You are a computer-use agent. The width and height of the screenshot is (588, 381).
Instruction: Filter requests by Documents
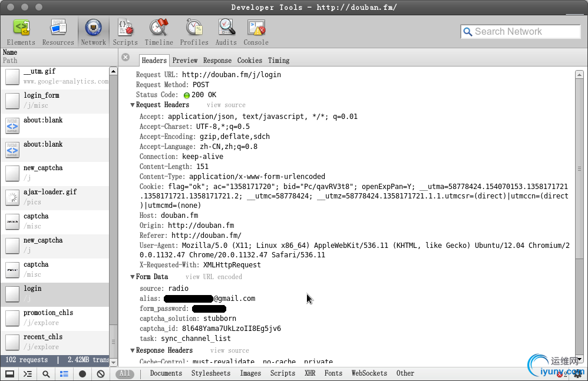[166, 373]
